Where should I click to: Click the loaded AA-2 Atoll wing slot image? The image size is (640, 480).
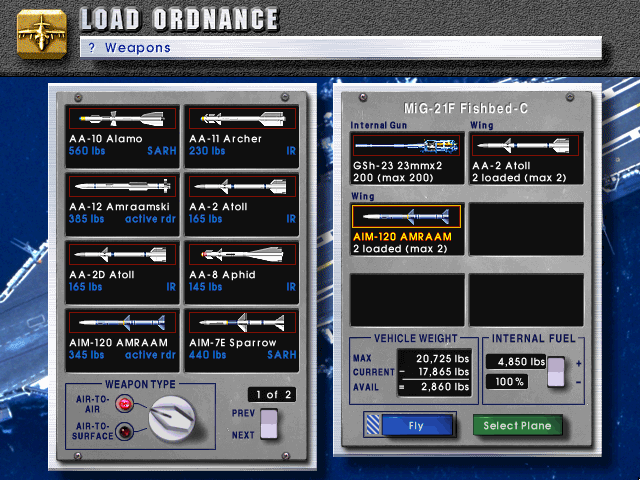526,145
